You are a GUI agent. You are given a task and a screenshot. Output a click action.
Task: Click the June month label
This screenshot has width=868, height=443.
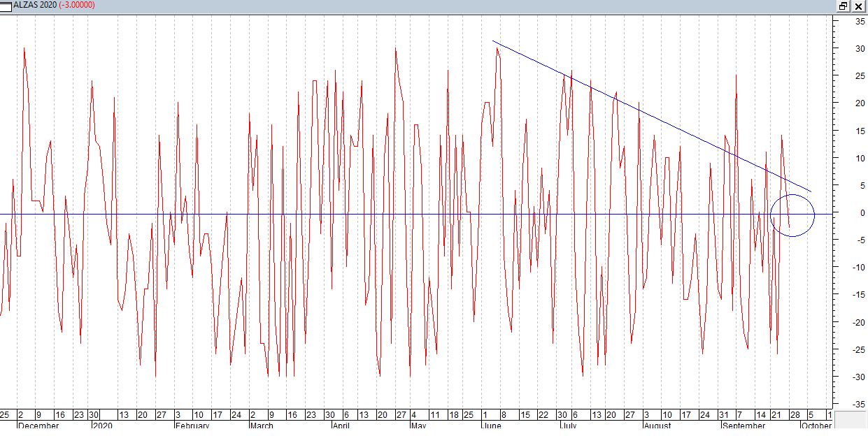(492, 426)
